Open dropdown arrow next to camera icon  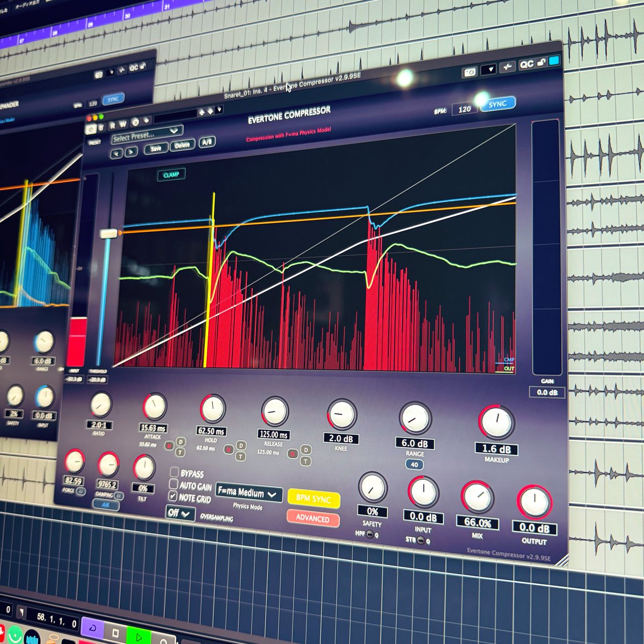pos(488,69)
